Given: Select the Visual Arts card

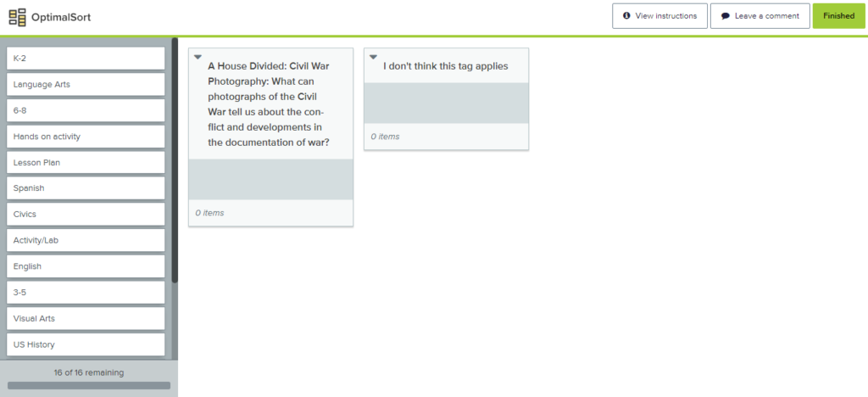Looking at the screenshot, I should [86, 318].
